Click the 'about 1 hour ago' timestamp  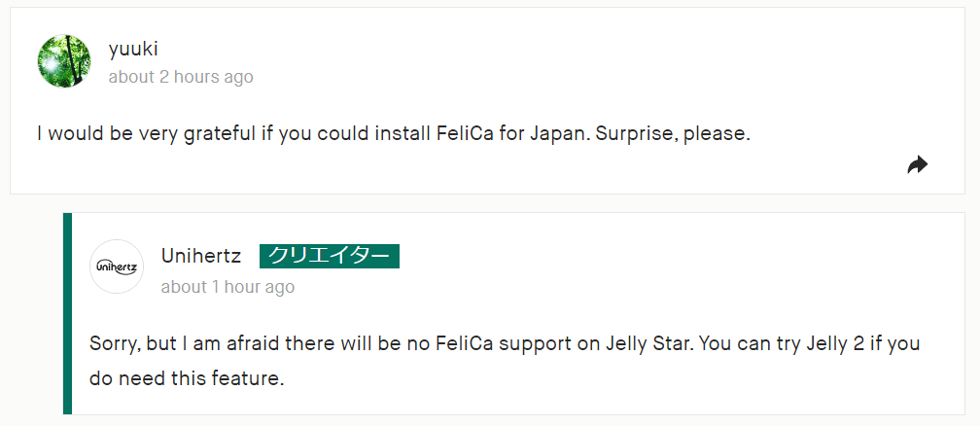pyautogui.click(x=227, y=287)
